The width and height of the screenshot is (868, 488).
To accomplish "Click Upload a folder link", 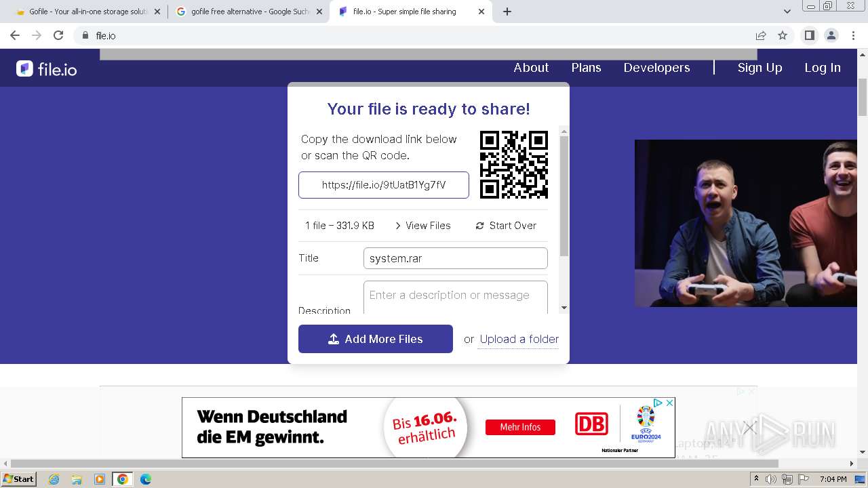I will [x=519, y=339].
